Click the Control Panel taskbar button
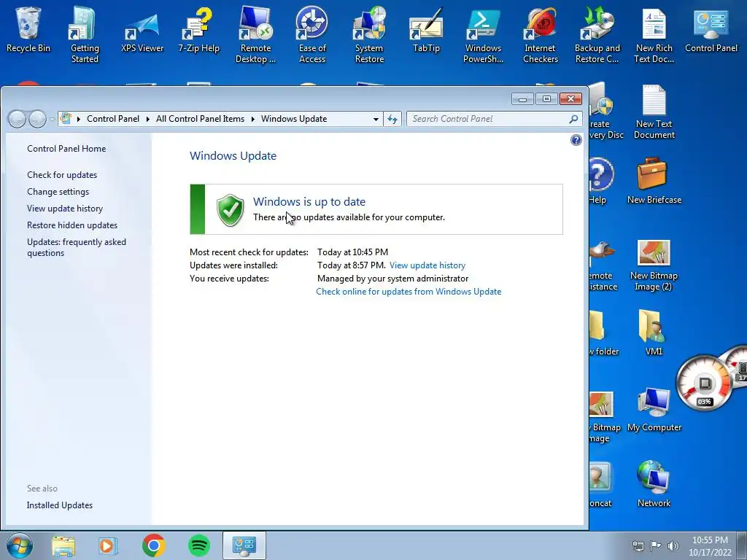The height and width of the screenshot is (560, 747). point(244,545)
